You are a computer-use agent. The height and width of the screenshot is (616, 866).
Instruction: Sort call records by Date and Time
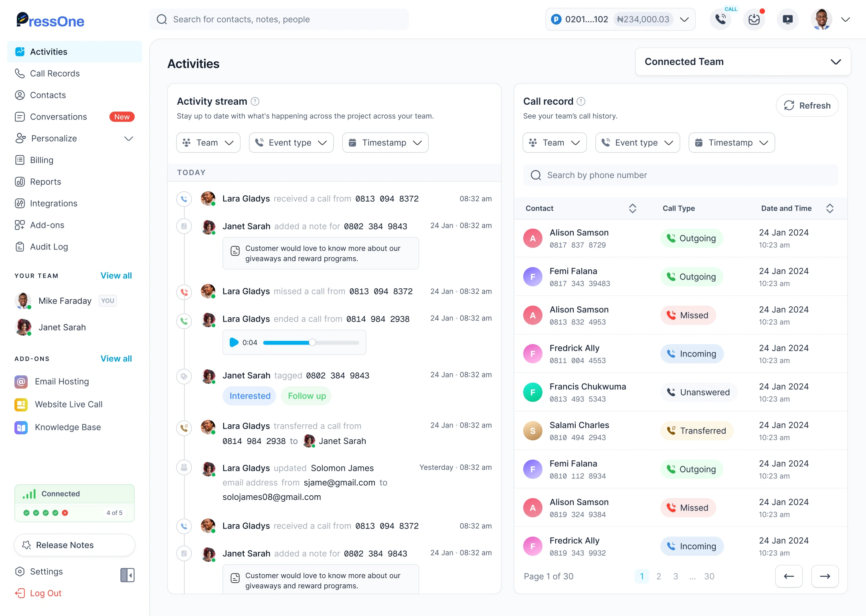tap(830, 208)
